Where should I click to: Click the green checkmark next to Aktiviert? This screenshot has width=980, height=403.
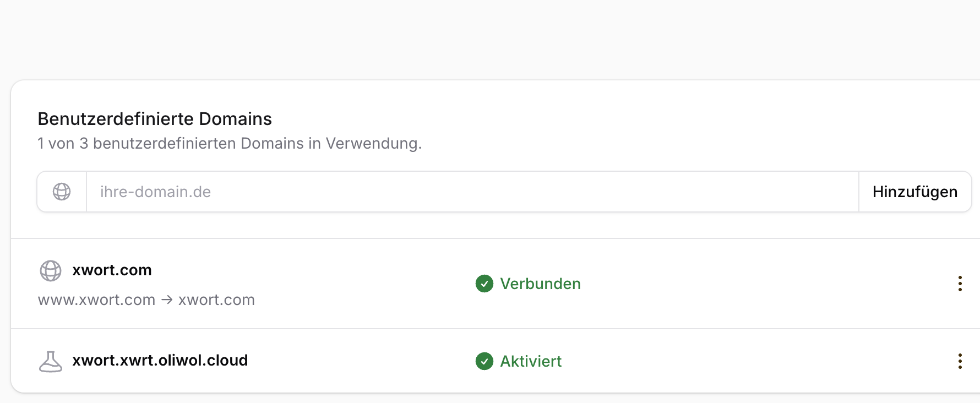point(484,361)
